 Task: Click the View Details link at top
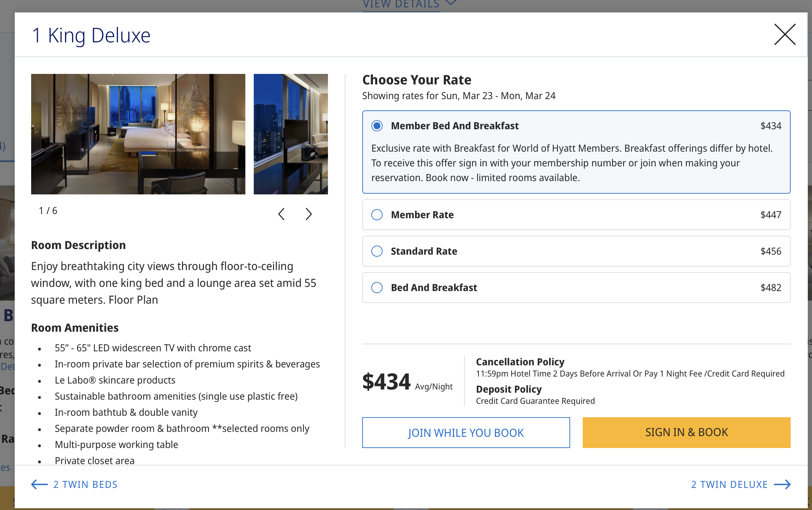pos(401,5)
